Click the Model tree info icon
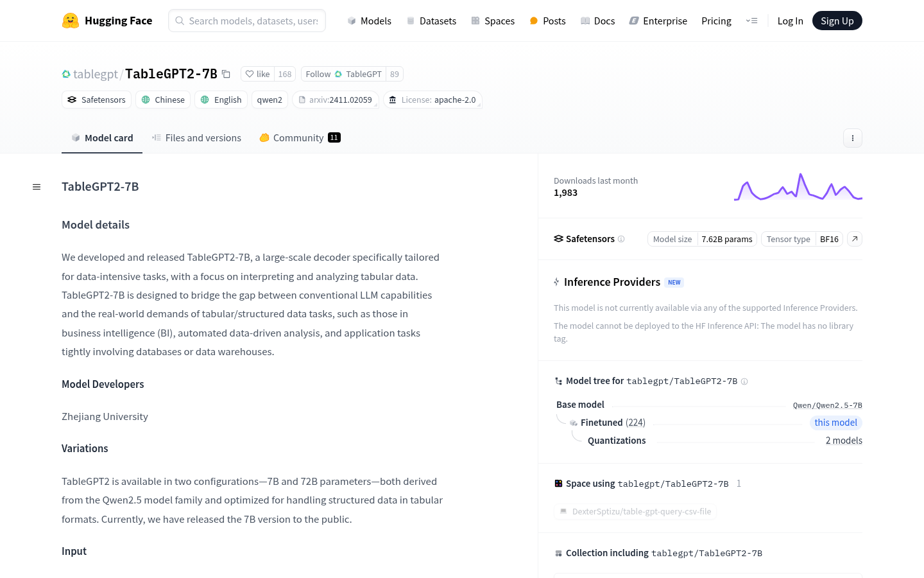924x578 pixels. point(744,381)
